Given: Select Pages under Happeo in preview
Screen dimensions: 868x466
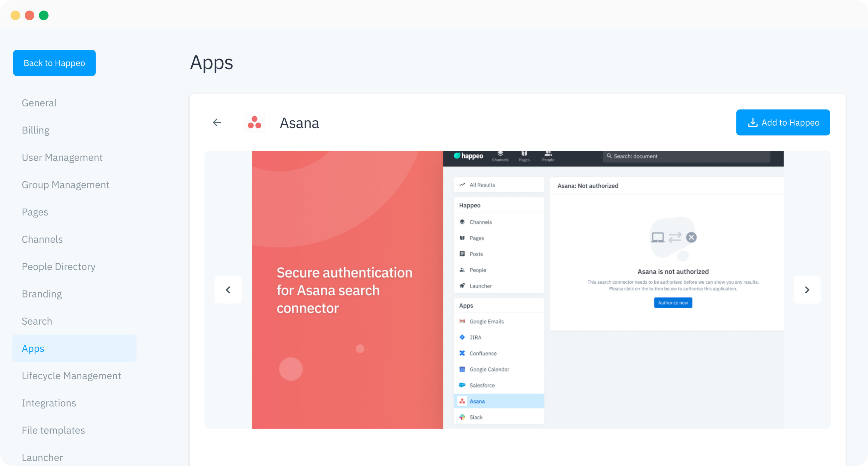Looking at the screenshot, I should (499, 238).
